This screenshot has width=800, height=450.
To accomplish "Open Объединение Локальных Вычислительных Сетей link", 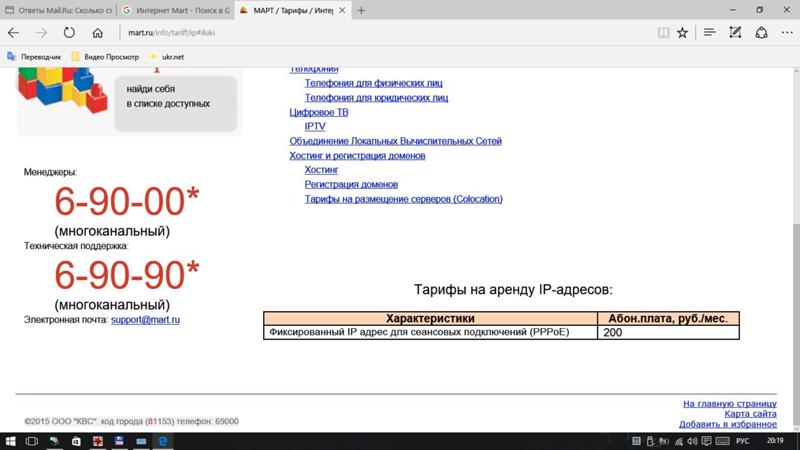I will click(x=395, y=141).
